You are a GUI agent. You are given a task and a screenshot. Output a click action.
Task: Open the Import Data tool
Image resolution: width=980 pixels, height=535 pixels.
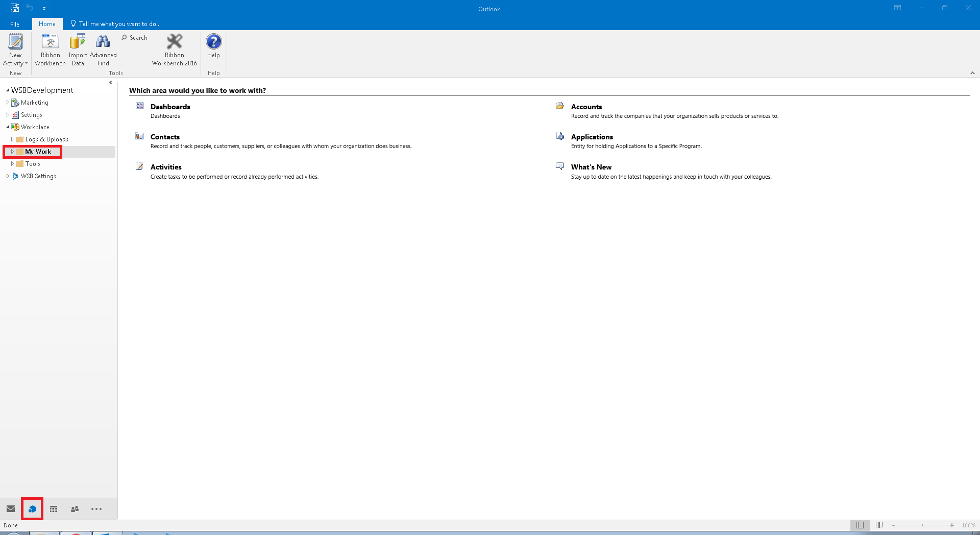(78, 42)
